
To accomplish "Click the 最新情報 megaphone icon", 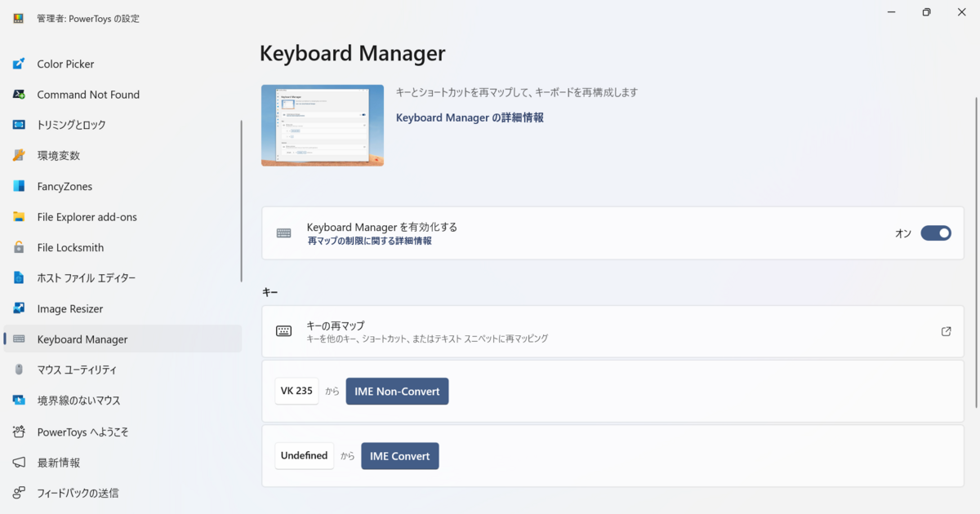I will [19, 463].
